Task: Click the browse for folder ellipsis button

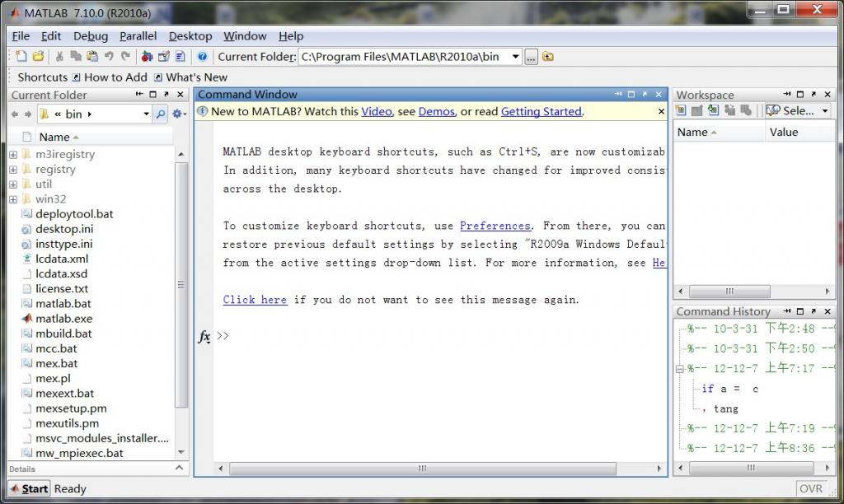Action: pos(531,57)
